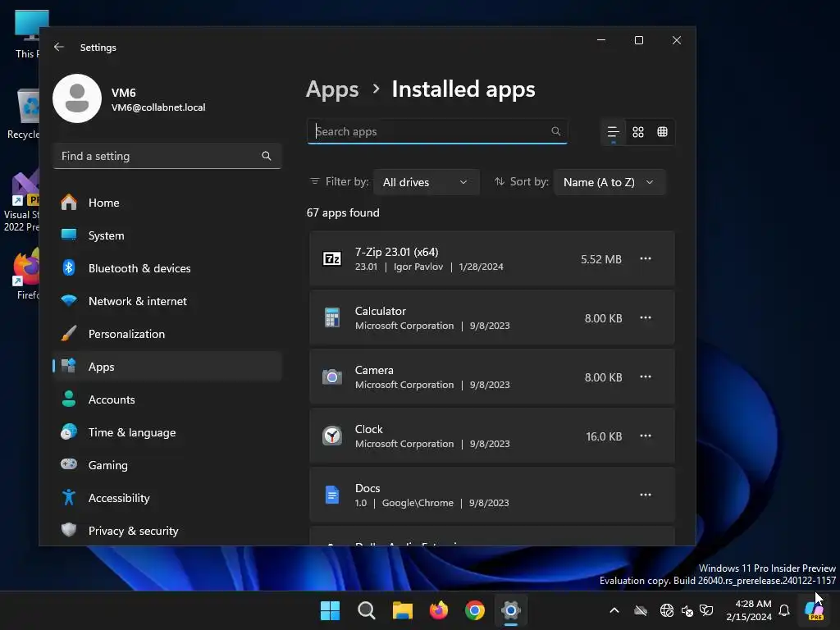Select Apps in the sidebar
840x630 pixels.
click(x=167, y=367)
